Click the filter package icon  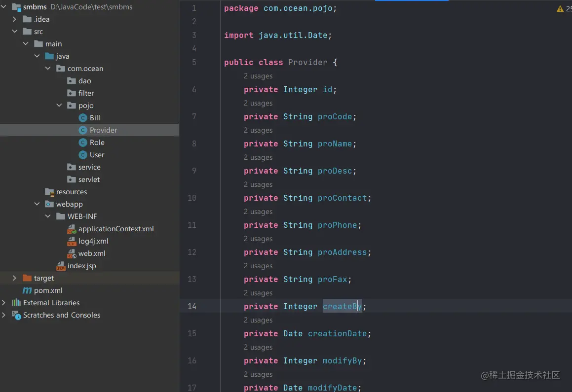click(x=72, y=93)
